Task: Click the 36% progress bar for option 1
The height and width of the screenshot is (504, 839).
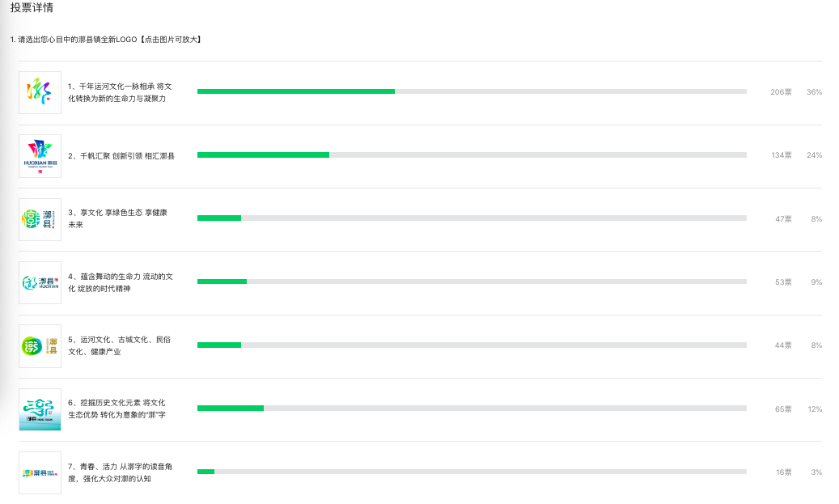Action: point(472,91)
